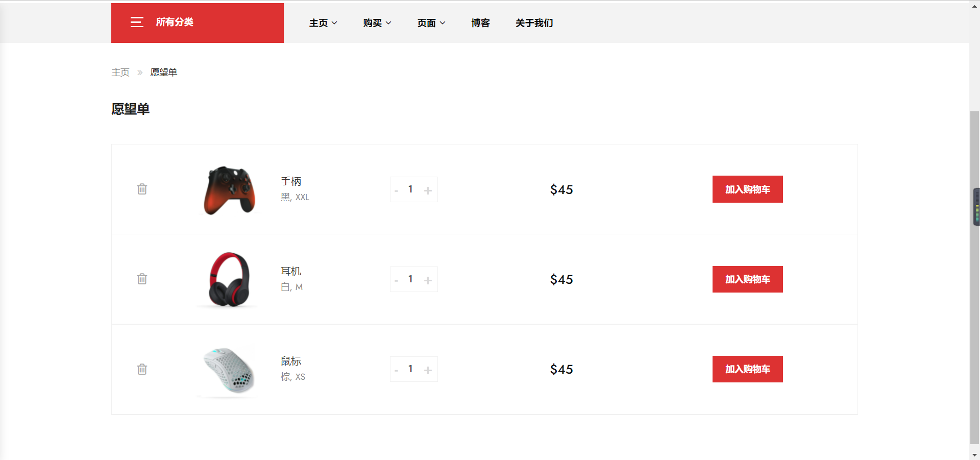
Task: Open the 页面 dropdown menu
Action: click(x=431, y=23)
